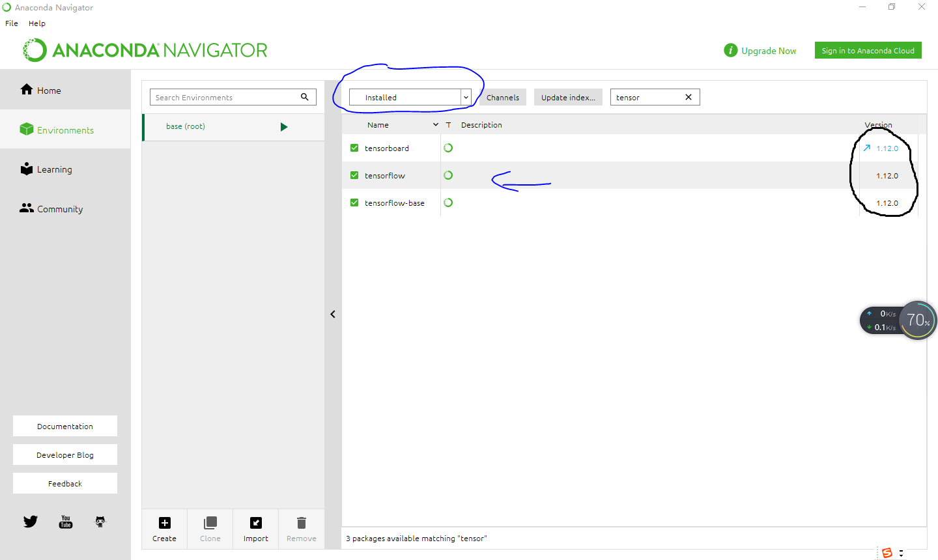The image size is (938, 560).
Task: Click the tensorflow version 1.12.0
Action: tap(887, 176)
